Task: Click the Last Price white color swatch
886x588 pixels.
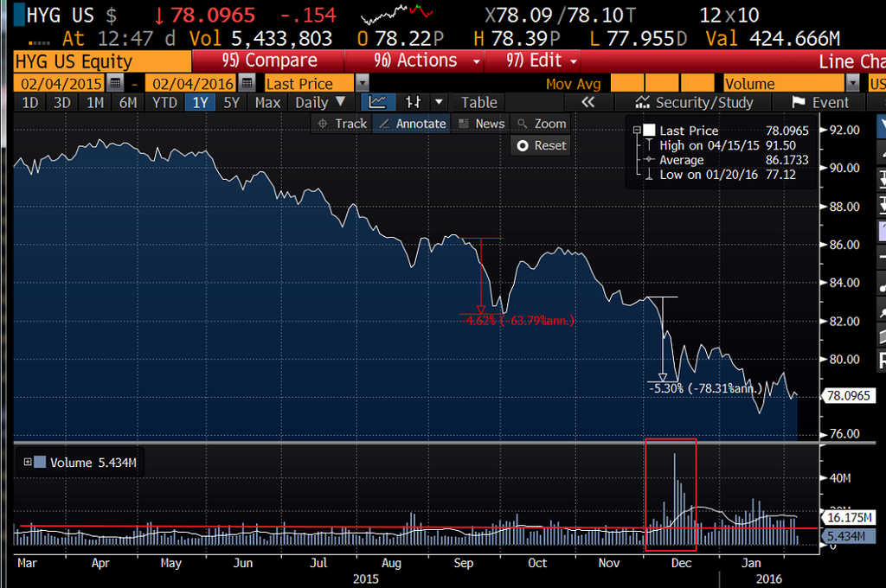Action: point(649,131)
